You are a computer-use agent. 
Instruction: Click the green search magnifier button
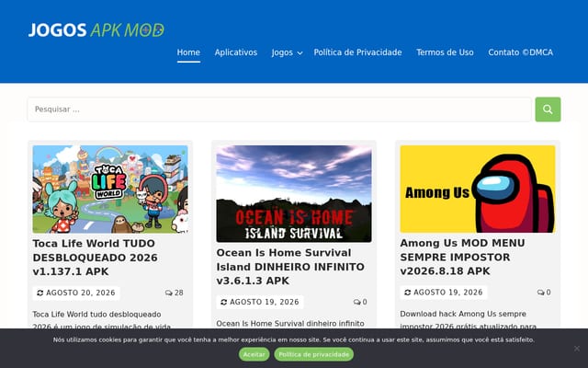click(x=548, y=109)
